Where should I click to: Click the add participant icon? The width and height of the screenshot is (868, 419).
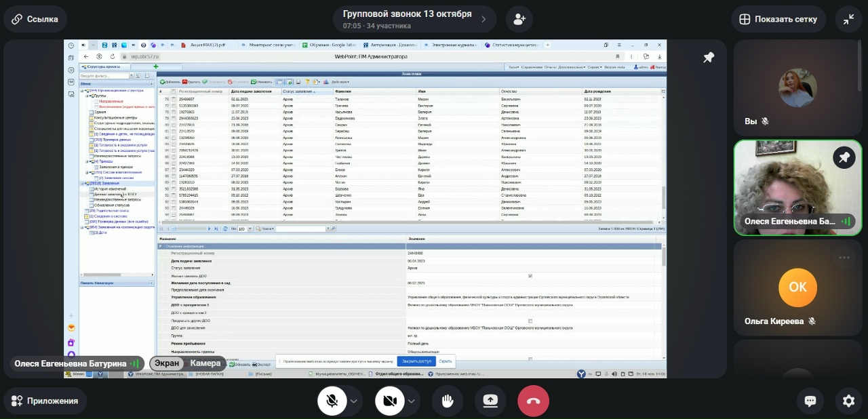tap(519, 19)
